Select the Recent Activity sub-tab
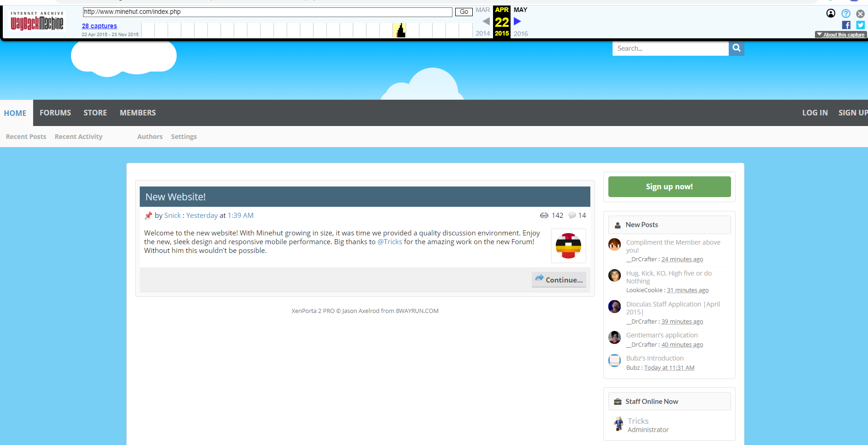Screen dimensions: 868x445 click(79, 137)
